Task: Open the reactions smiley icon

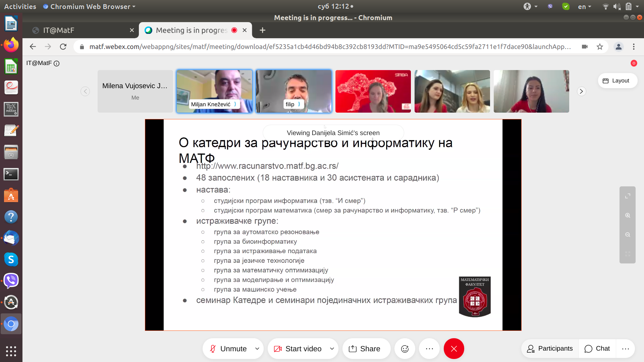Action: click(x=405, y=349)
